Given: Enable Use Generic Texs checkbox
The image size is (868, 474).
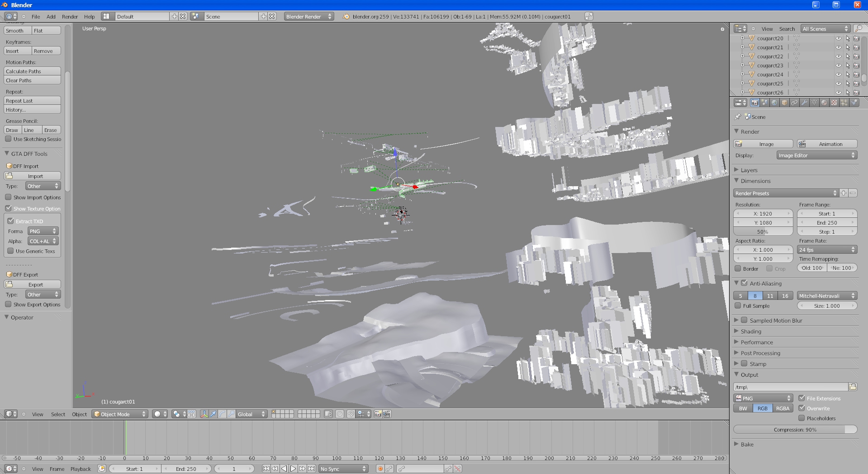Looking at the screenshot, I should (x=10, y=251).
